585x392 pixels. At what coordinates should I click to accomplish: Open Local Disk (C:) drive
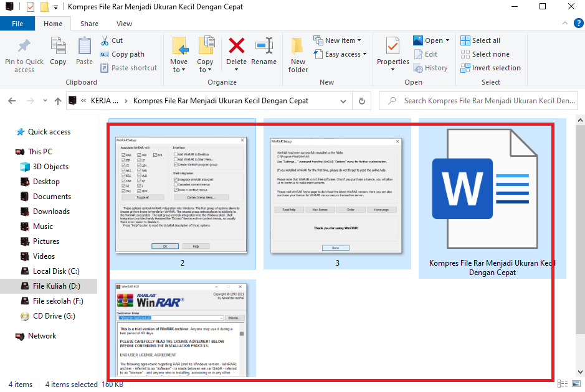tap(56, 271)
